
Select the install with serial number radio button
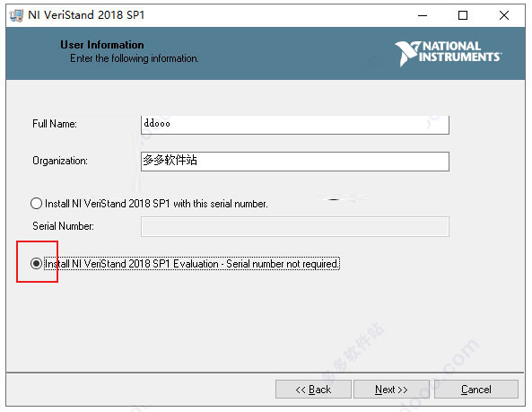[x=36, y=204]
